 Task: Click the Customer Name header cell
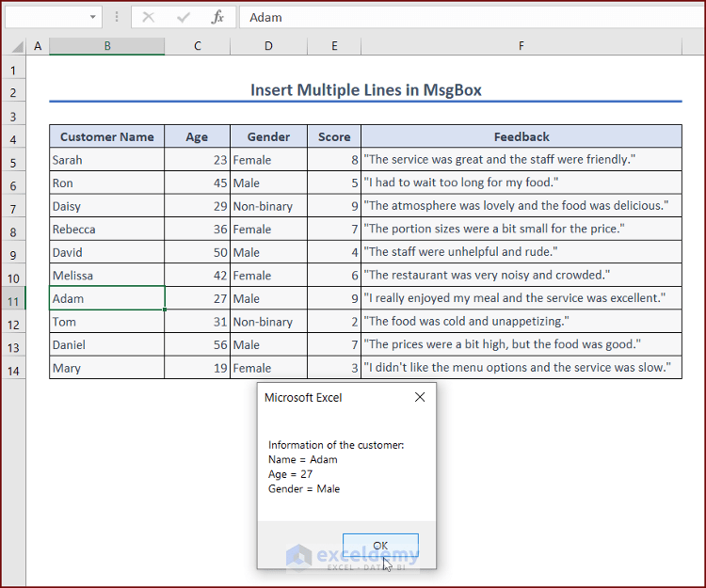click(x=107, y=136)
